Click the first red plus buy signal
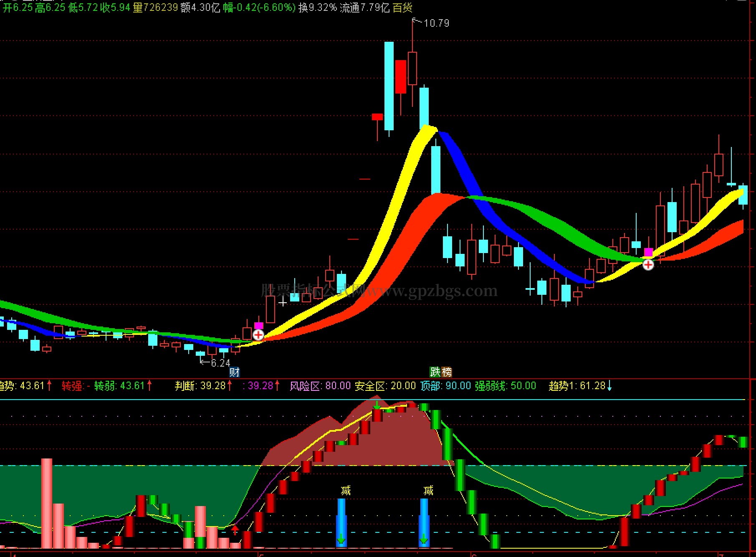 pyautogui.click(x=258, y=335)
